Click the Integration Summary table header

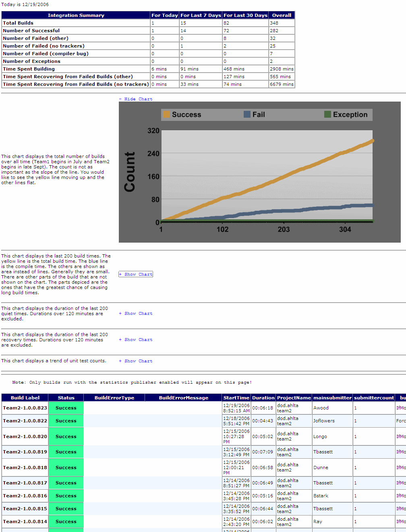(76, 15)
